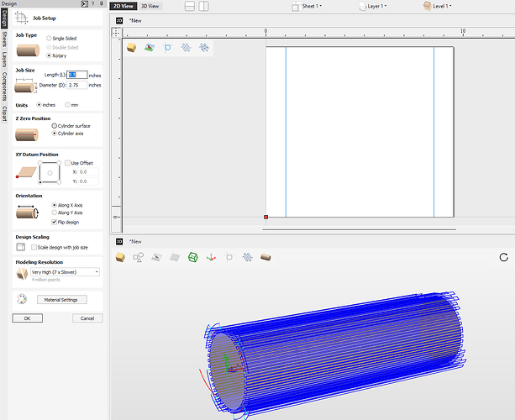
Task: Open the Components side tab
Action: [x=4, y=87]
